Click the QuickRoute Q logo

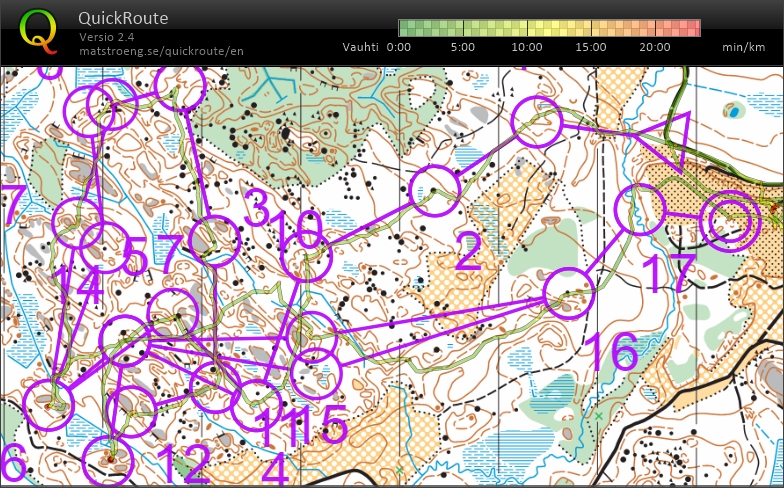click(38, 30)
